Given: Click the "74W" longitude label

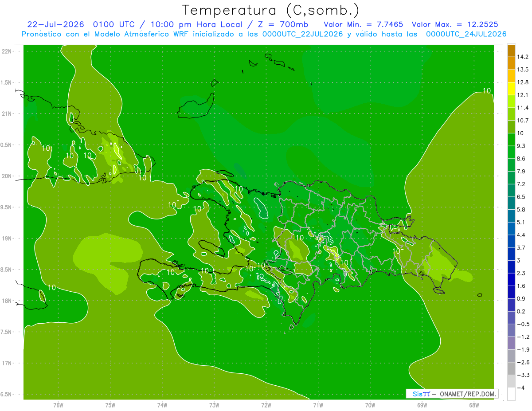Looking at the screenshot, I should point(162,405).
